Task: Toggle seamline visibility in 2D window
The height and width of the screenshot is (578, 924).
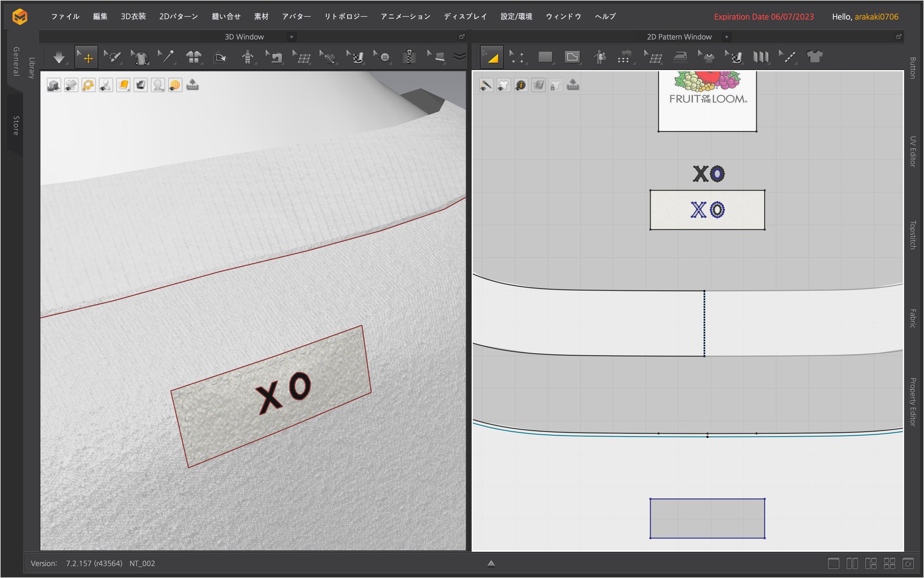Action: point(486,85)
